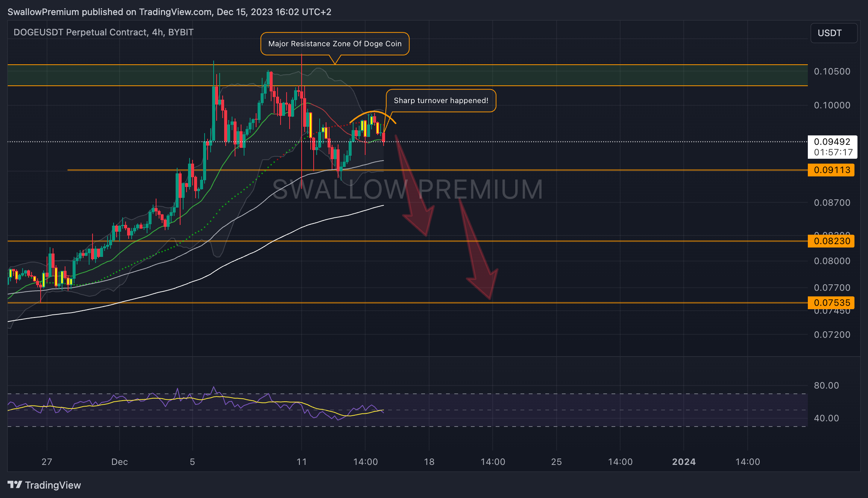Click the '5' date label on time axis
The image size is (868, 498).
[x=192, y=462]
